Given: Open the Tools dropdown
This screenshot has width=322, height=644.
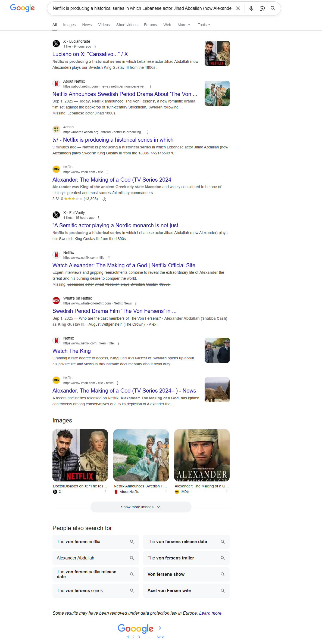Looking at the screenshot, I should 204,25.
